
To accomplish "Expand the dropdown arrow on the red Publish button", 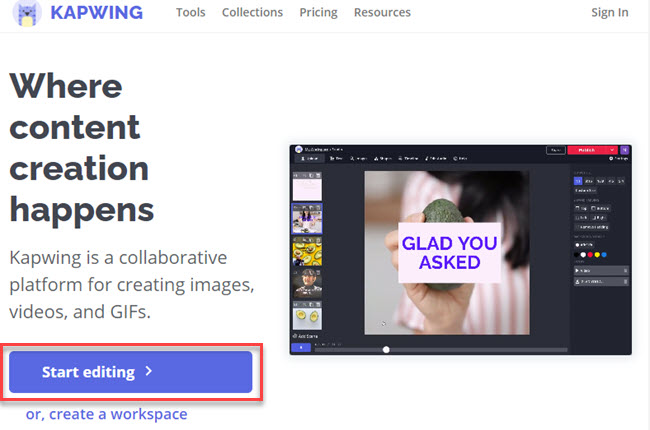I will click(612, 150).
